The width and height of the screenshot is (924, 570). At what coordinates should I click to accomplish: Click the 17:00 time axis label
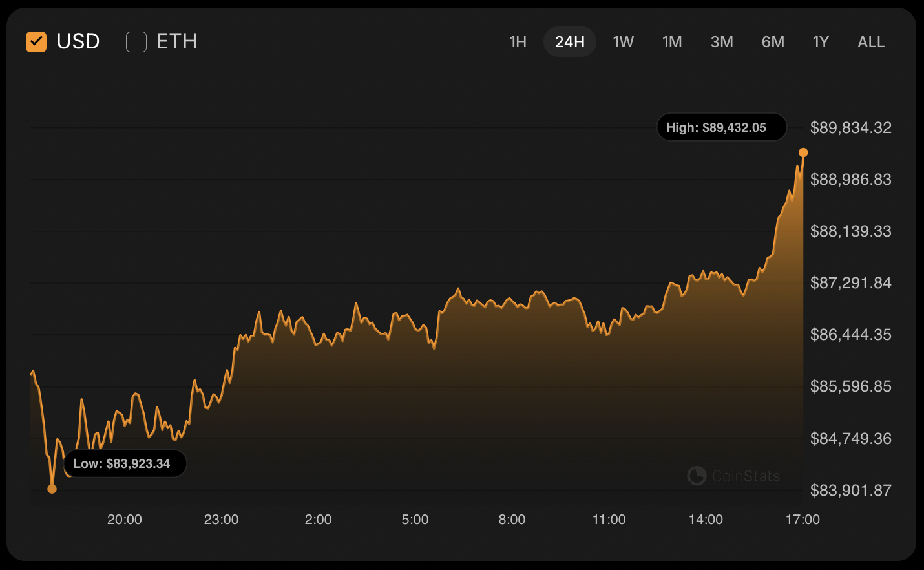[x=803, y=520]
